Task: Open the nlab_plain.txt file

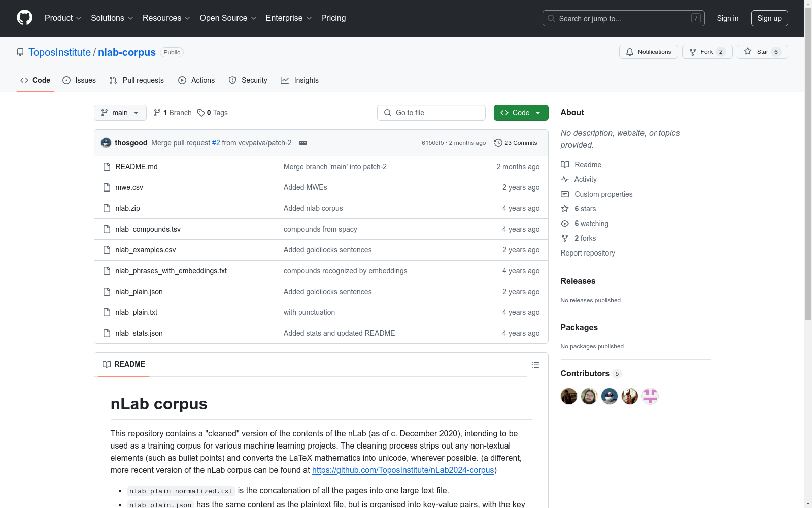Action: coord(137,312)
